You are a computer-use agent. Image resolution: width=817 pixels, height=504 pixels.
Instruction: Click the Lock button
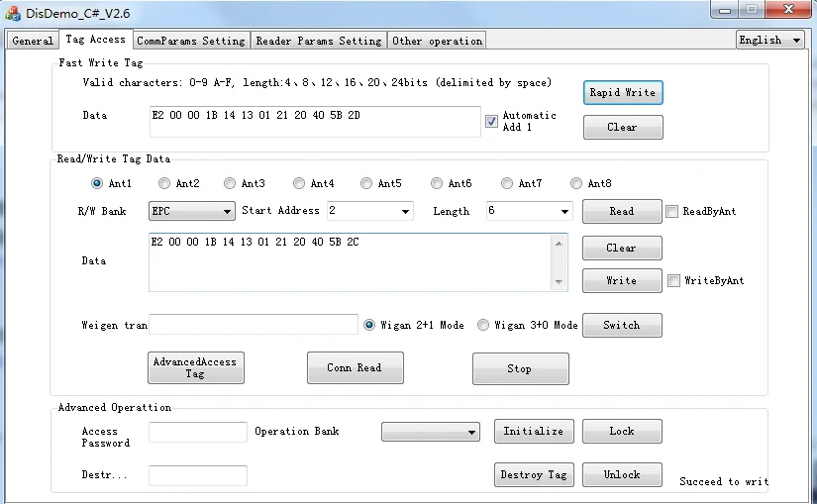[x=622, y=432]
